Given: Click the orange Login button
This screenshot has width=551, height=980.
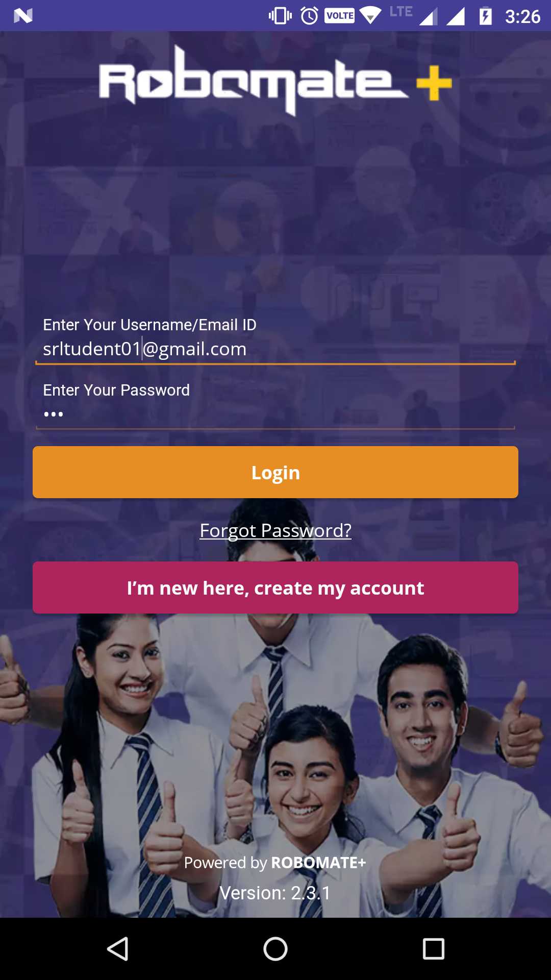Looking at the screenshot, I should (275, 472).
